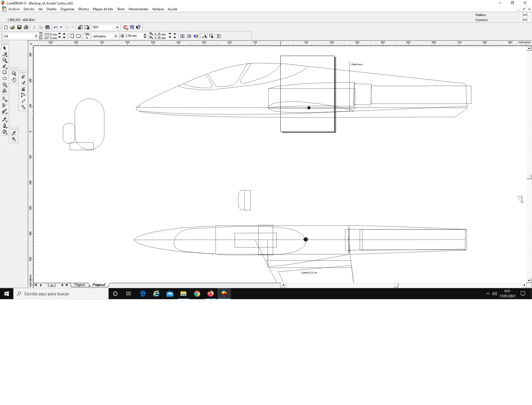Set page to landscape orientation

coord(78,36)
